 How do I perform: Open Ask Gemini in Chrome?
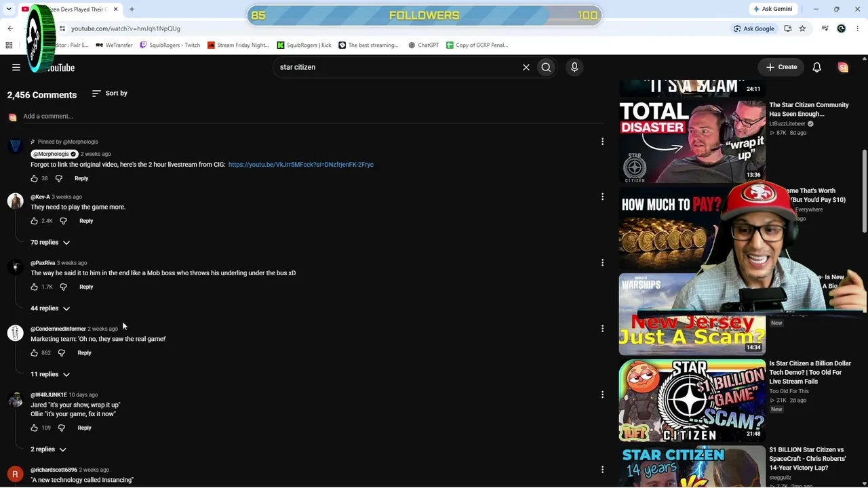tap(772, 9)
